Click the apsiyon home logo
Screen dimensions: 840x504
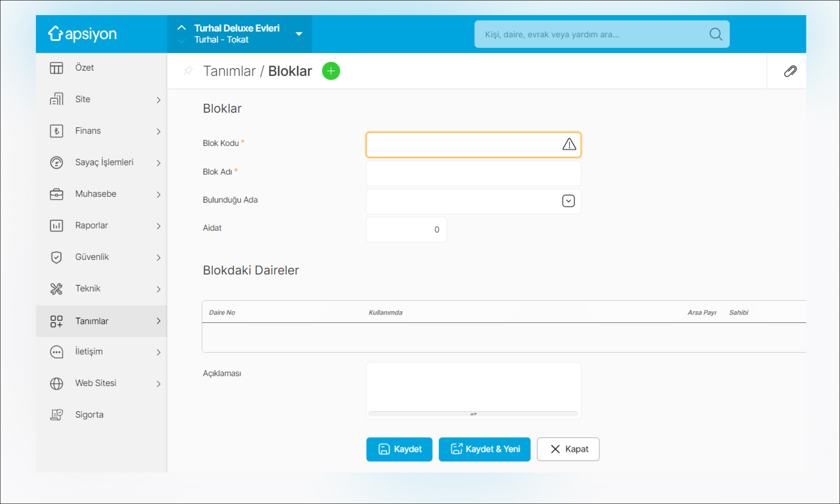click(x=83, y=34)
